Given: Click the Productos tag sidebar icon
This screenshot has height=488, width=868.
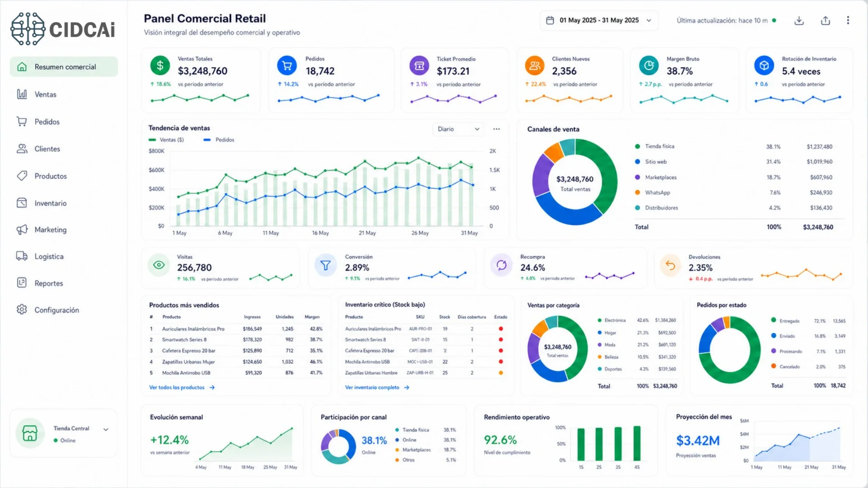Looking at the screenshot, I should (22, 176).
